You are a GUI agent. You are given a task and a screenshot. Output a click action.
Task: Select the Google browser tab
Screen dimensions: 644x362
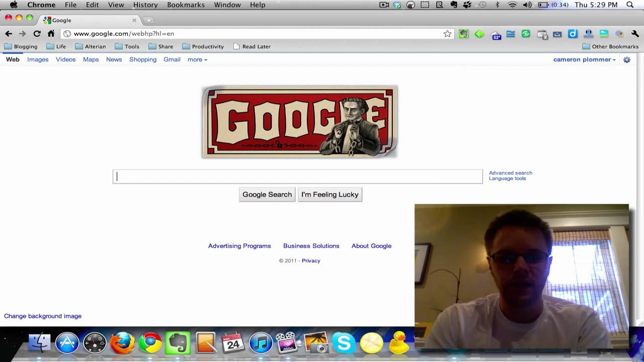(x=90, y=21)
